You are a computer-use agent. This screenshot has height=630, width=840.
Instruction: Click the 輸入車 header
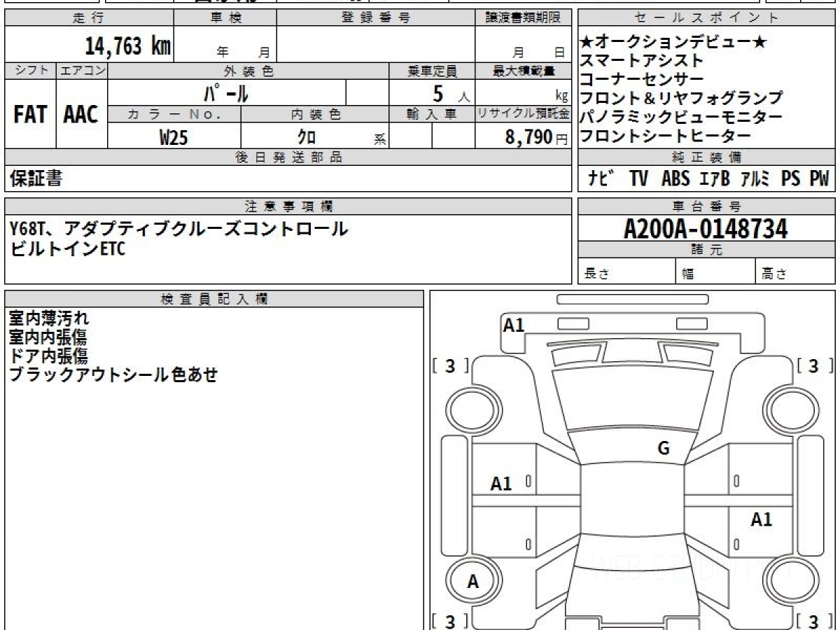432,114
